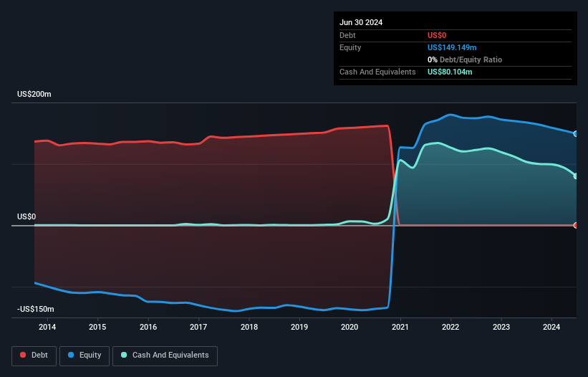Click the 2016 x-axis label
The width and height of the screenshot is (588, 377).
click(x=148, y=327)
